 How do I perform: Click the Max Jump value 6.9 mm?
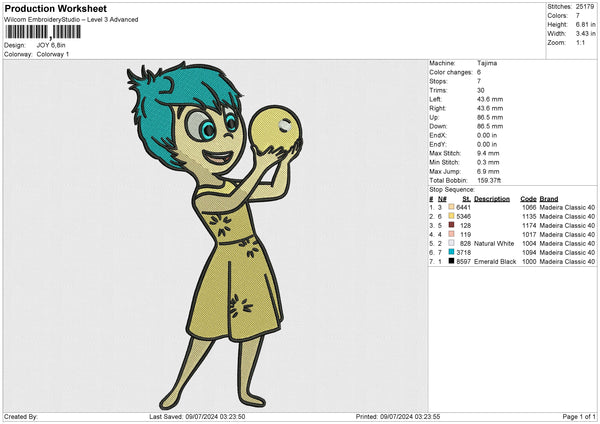488,171
